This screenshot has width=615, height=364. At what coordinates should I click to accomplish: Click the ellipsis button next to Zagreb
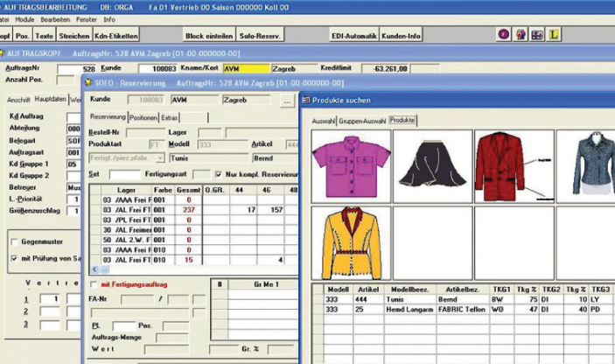[x=287, y=101]
